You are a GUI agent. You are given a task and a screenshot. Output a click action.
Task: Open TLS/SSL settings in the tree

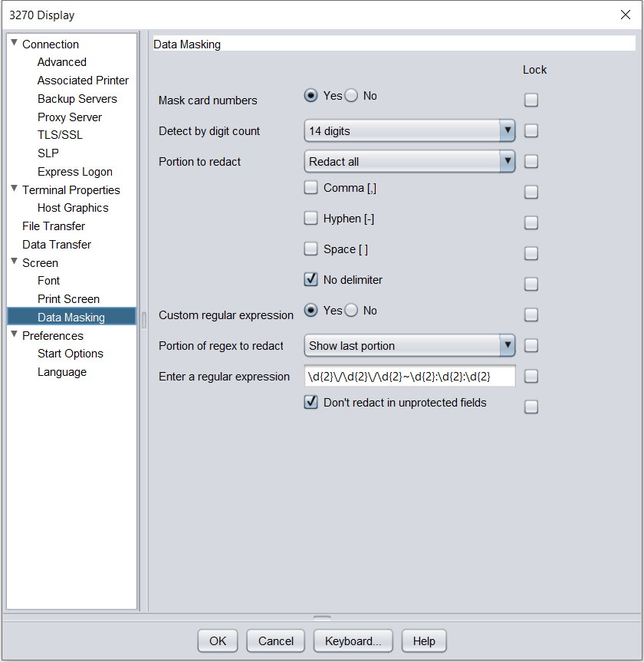(60, 135)
